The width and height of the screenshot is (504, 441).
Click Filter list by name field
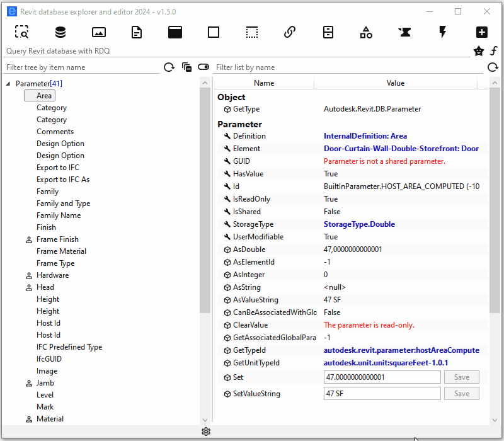348,67
